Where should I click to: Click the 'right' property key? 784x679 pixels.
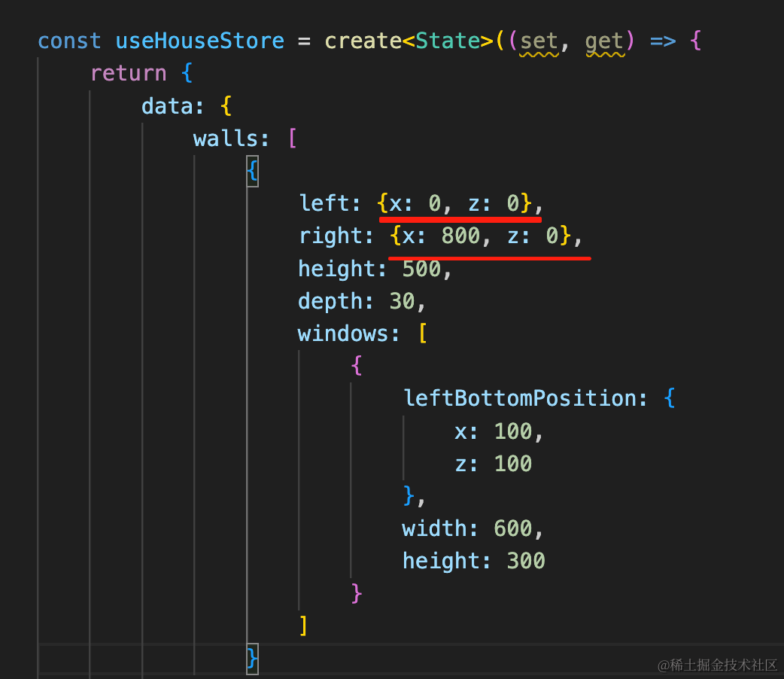[x=330, y=235]
